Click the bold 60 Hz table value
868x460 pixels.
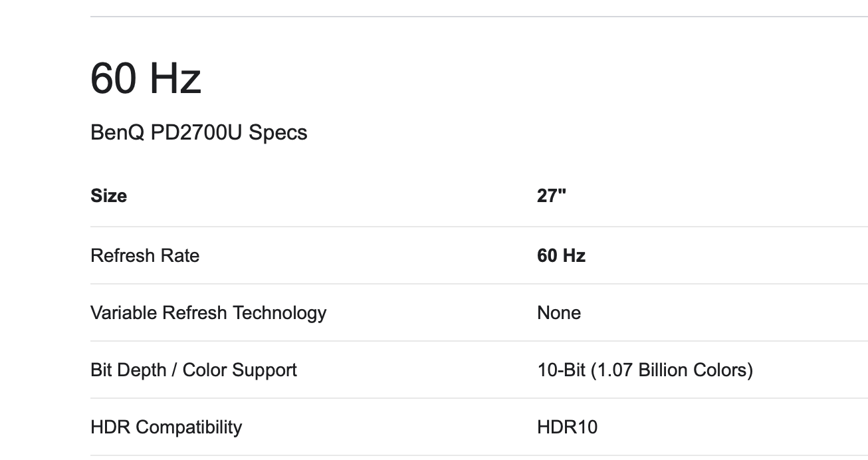561,256
